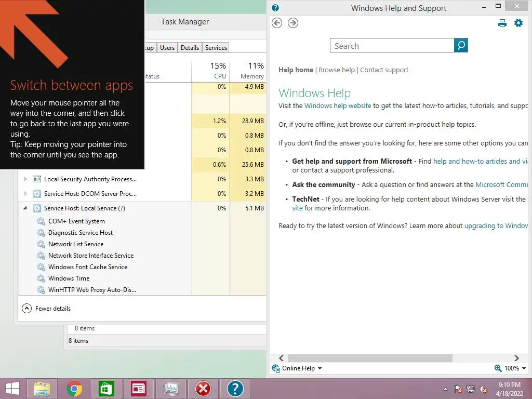Open the red news app taskbar icon
532x399 pixels.
coord(138,389)
